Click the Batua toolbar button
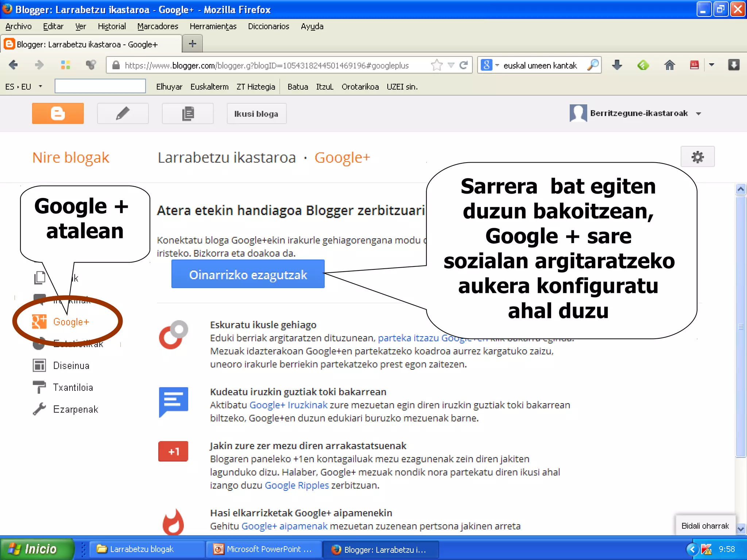This screenshot has width=747, height=560. (x=298, y=86)
